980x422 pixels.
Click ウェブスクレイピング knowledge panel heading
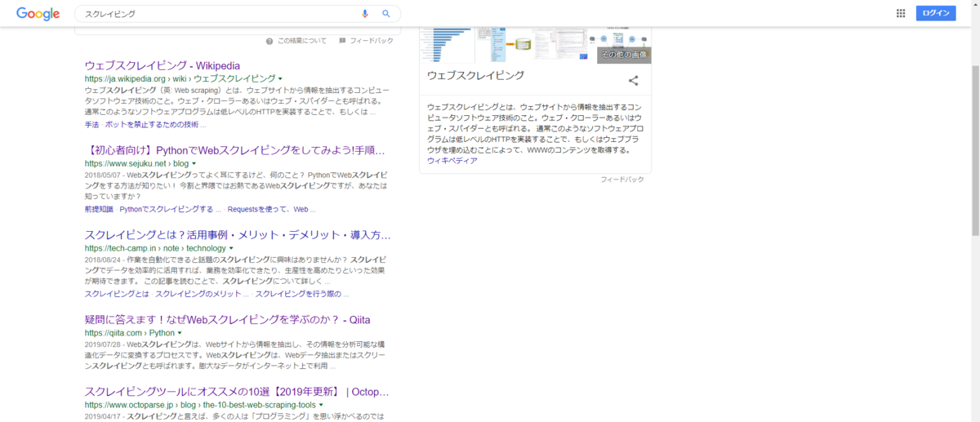click(475, 75)
